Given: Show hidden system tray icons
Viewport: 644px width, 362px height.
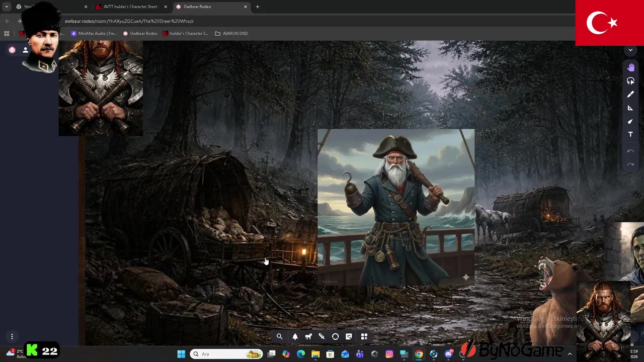Looking at the screenshot, I should click(x=570, y=354).
